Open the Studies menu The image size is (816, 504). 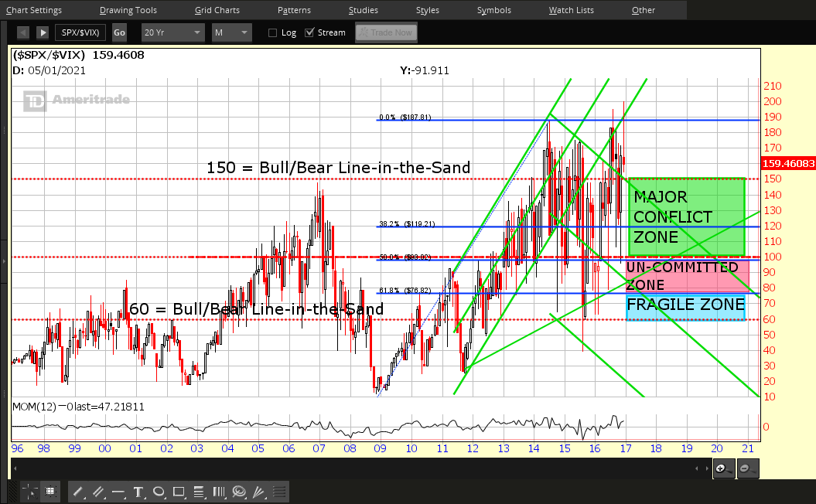coord(364,10)
